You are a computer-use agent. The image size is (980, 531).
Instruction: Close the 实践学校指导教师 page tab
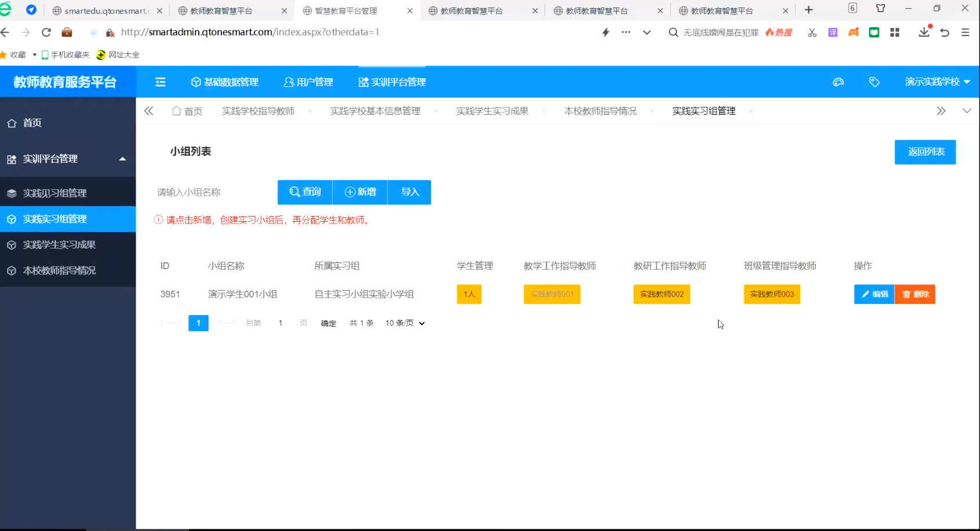tap(310, 111)
